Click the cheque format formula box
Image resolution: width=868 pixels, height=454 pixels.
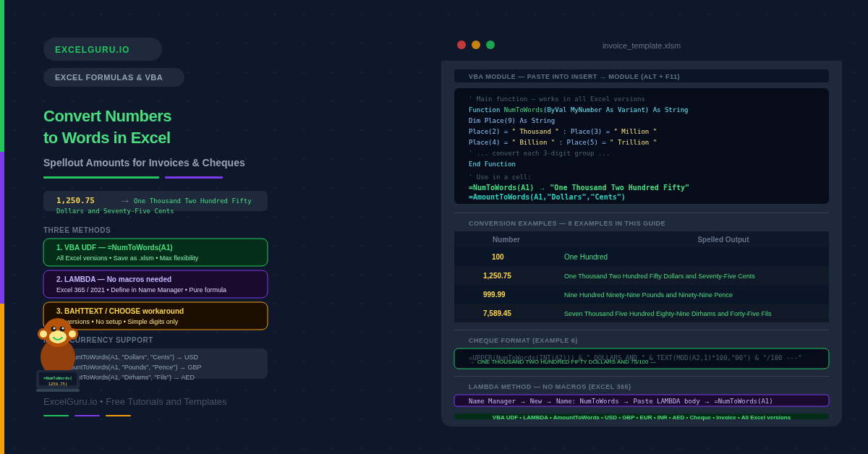pos(642,359)
